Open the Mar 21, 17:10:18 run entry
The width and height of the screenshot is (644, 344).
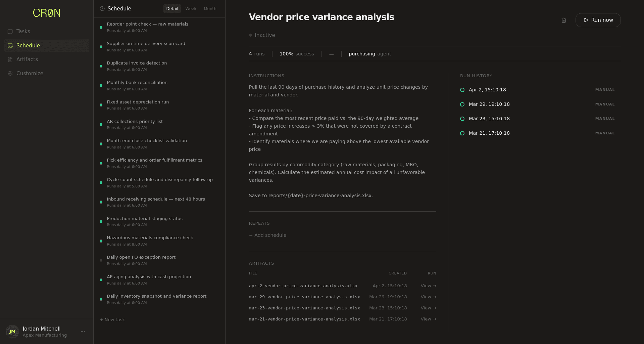click(537, 133)
